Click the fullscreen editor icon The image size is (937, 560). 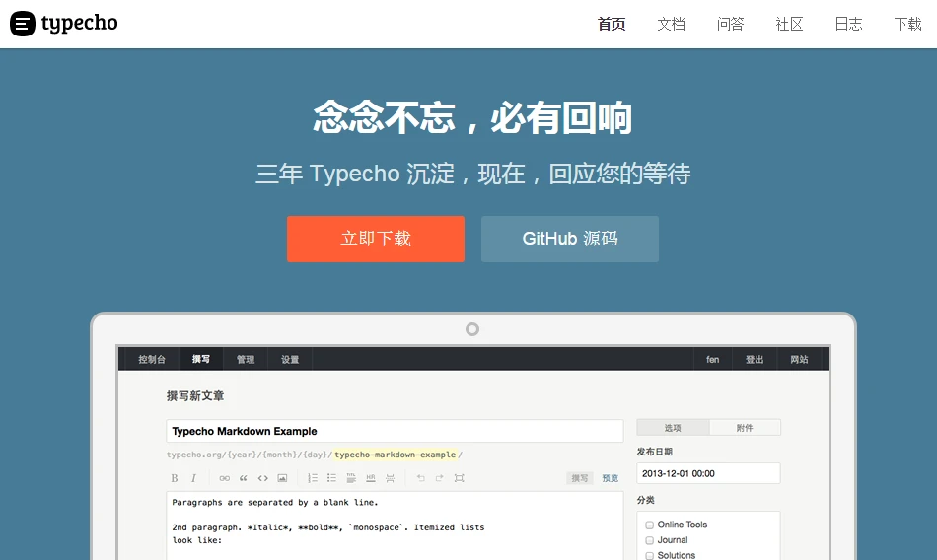(459, 478)
